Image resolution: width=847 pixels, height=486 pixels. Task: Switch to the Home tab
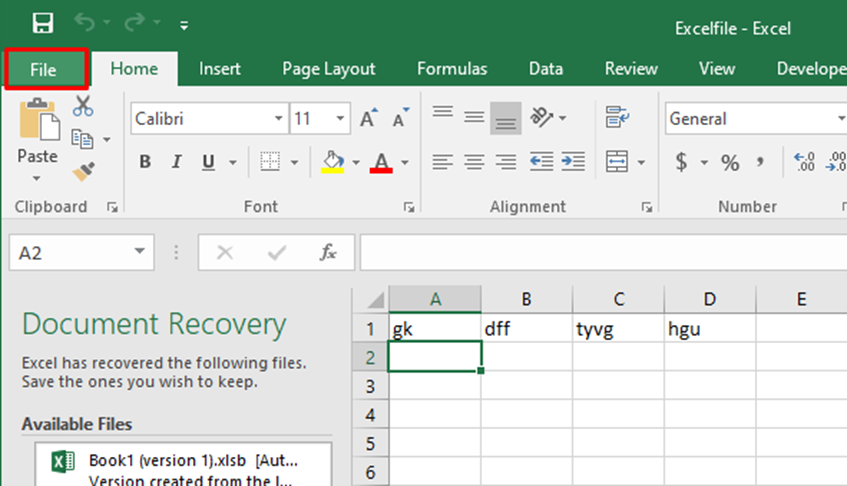tap(135, 69)
